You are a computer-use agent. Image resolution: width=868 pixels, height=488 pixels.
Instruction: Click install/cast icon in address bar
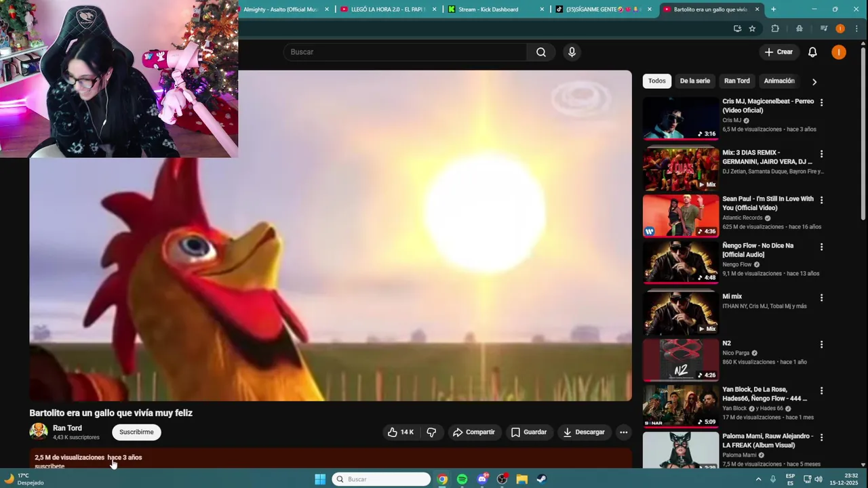[x=737, y=28]
